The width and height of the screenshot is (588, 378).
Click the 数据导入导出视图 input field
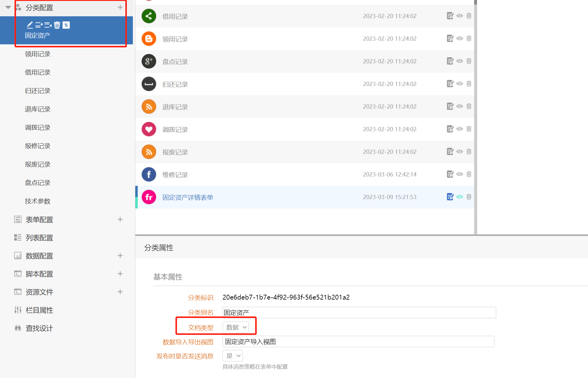click(358, 341)
